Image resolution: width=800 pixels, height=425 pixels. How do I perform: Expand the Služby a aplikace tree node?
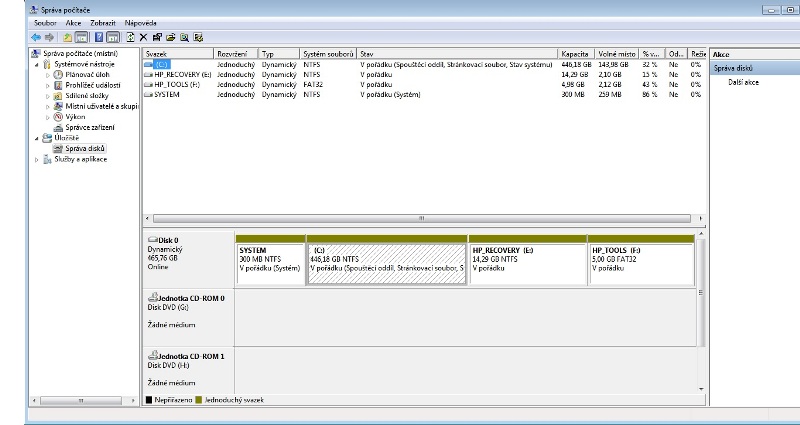pos(36,160)
